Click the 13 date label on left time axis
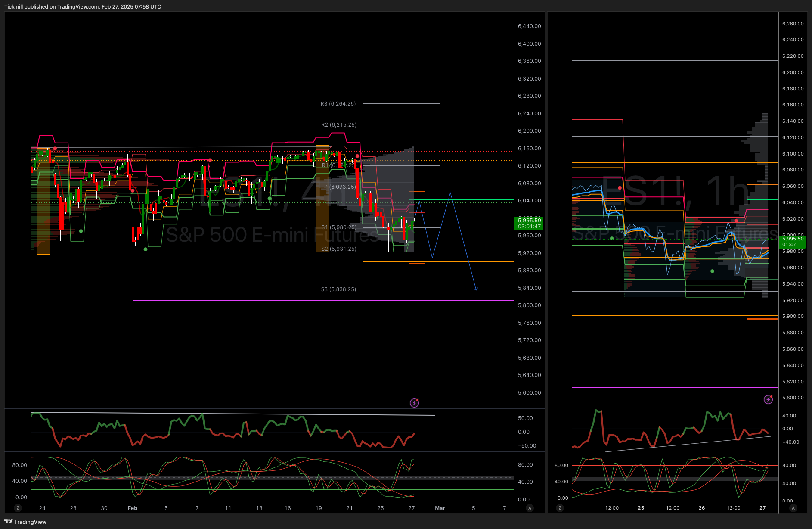This screenshot has width=812, height=529. (x=259, y=508)
